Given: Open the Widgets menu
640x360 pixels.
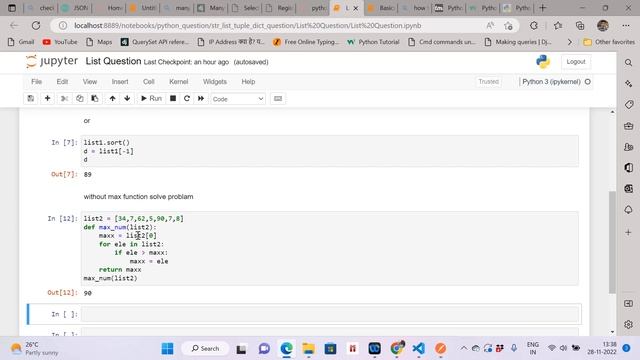Looking at the screenshot, I should pos(215,82).
